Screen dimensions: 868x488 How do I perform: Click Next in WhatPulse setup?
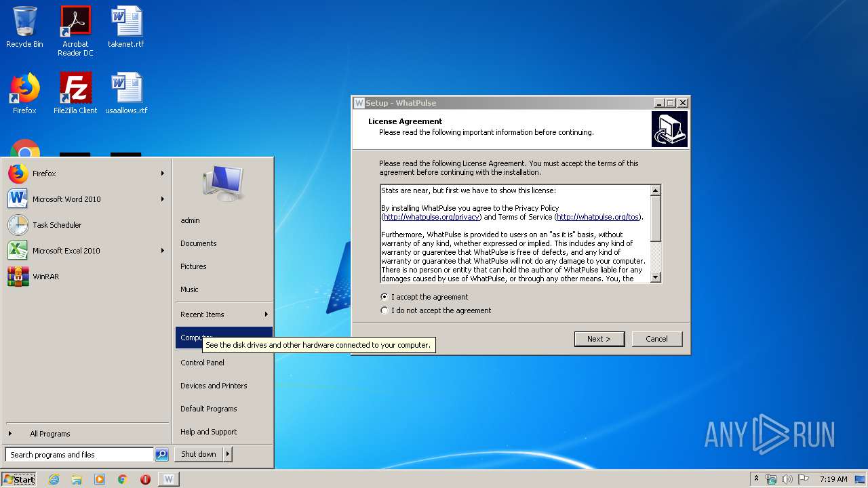599,339
